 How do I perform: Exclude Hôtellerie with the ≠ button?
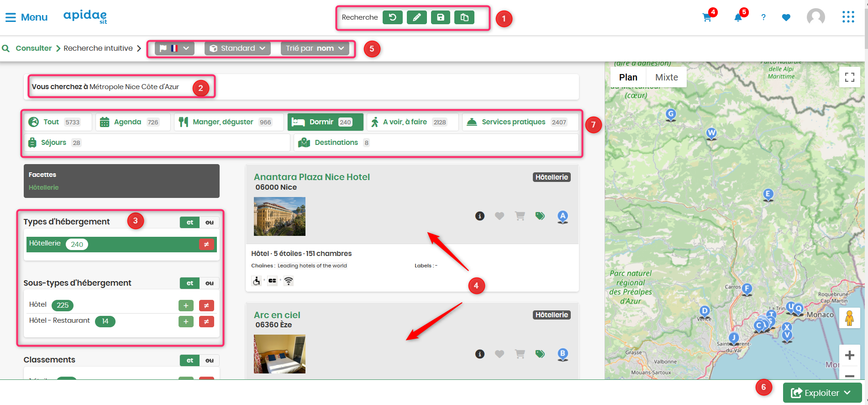206,244
